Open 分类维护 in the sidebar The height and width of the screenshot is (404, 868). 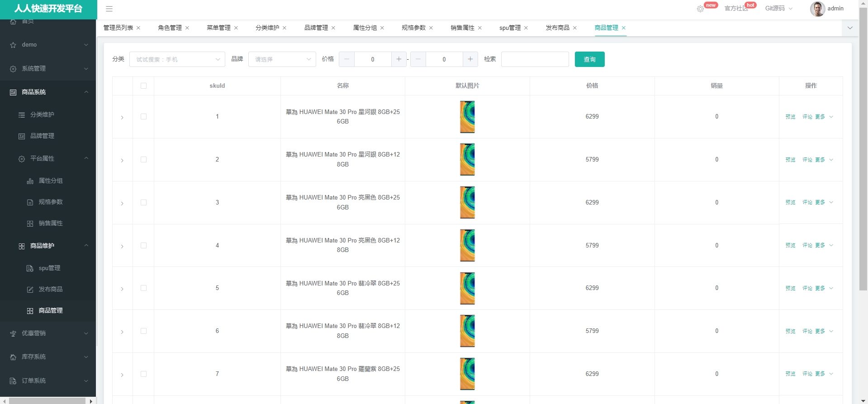[48, 115]
